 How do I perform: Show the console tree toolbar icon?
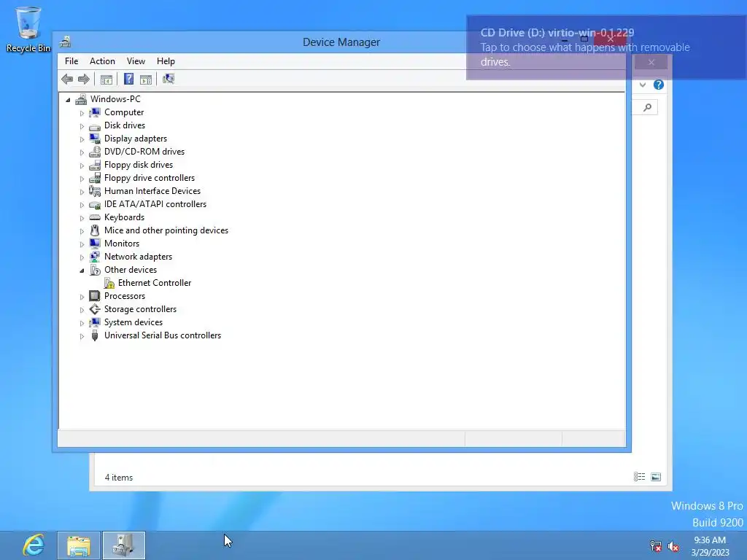point(107,79)
